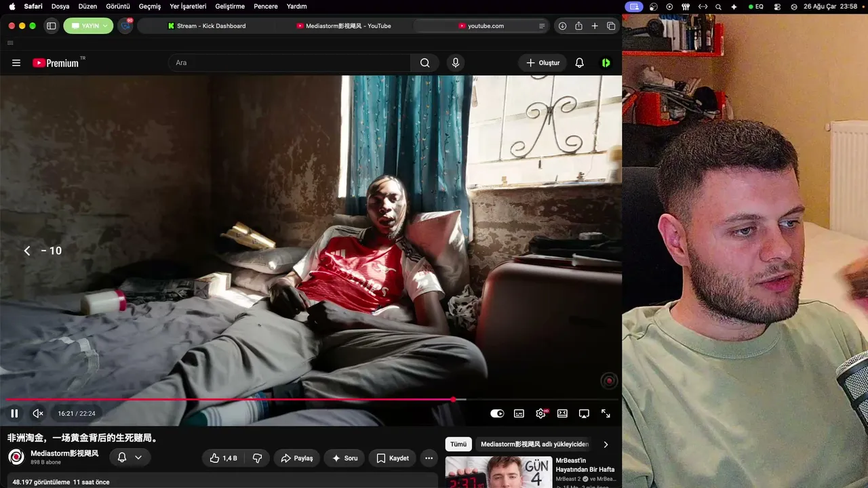Open the Yer İşaretleri menu
This screenshot has height=488, width=868.
point(188,6)
